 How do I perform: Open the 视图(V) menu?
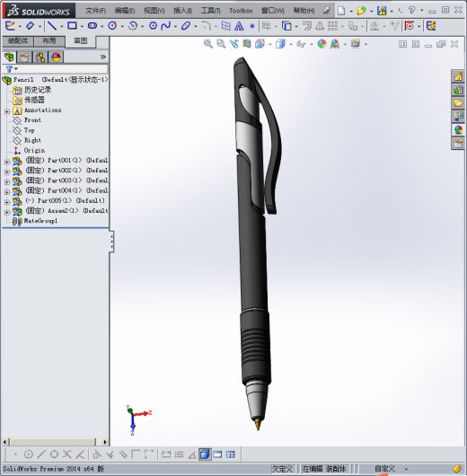click(x=154, y=11)
